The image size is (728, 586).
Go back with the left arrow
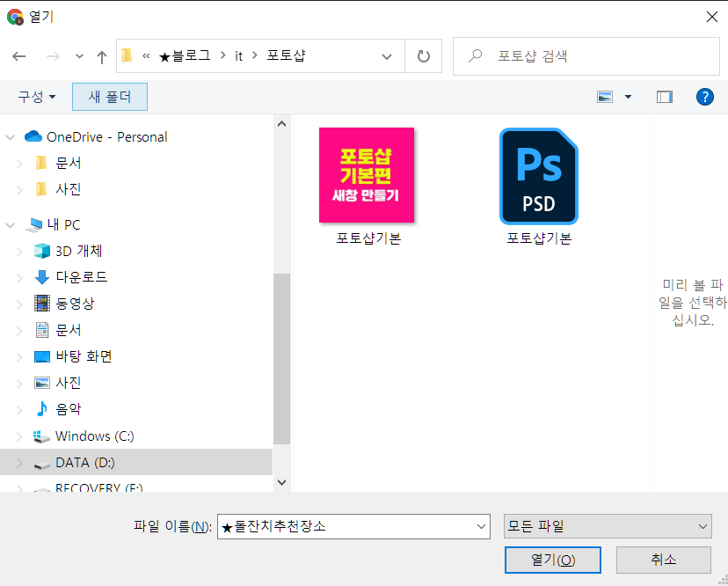[x=19, y=56]
